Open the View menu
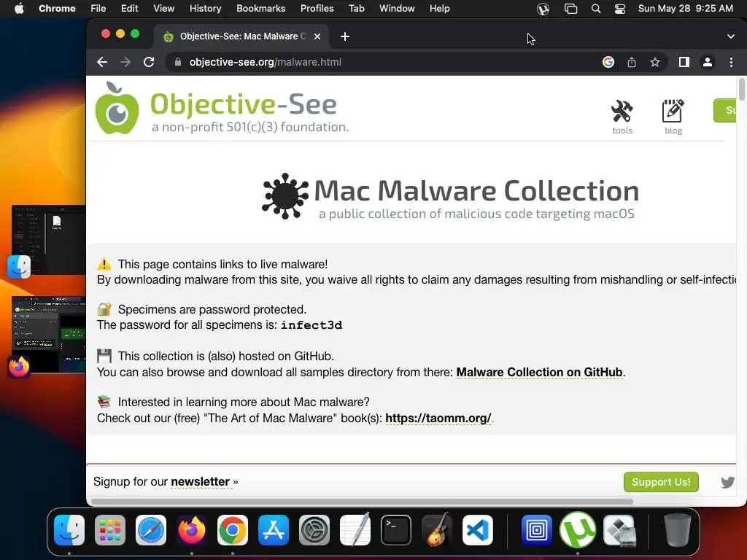Screen dimensions: 747x560 point(164,8)
